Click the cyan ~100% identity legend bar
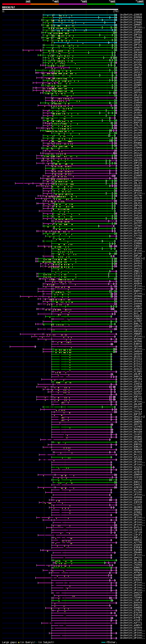The height and width of the screenshot is (644, 146). [x=130, y=4]
